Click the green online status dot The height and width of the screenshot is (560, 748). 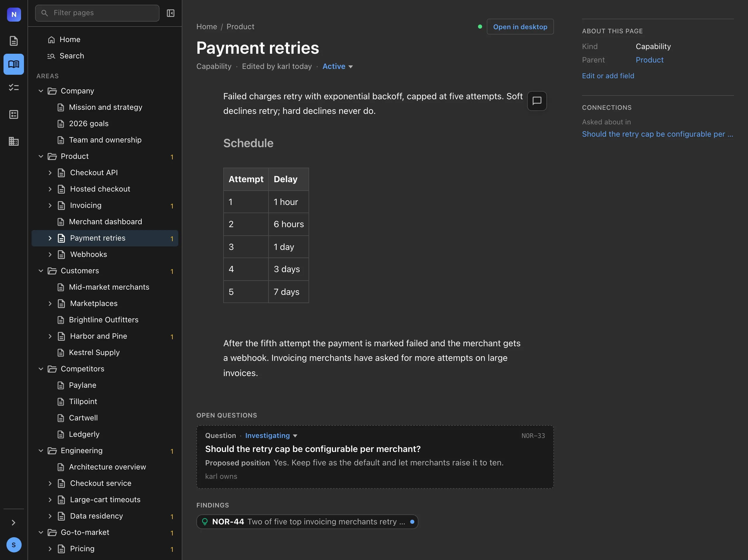click(480, 27)
